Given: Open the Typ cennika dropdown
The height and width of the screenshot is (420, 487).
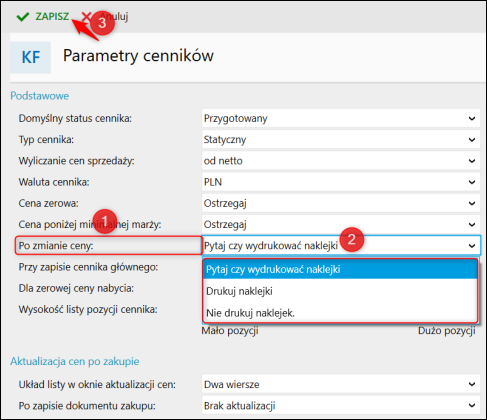Looking at the screenshot, I should point(341,139).
